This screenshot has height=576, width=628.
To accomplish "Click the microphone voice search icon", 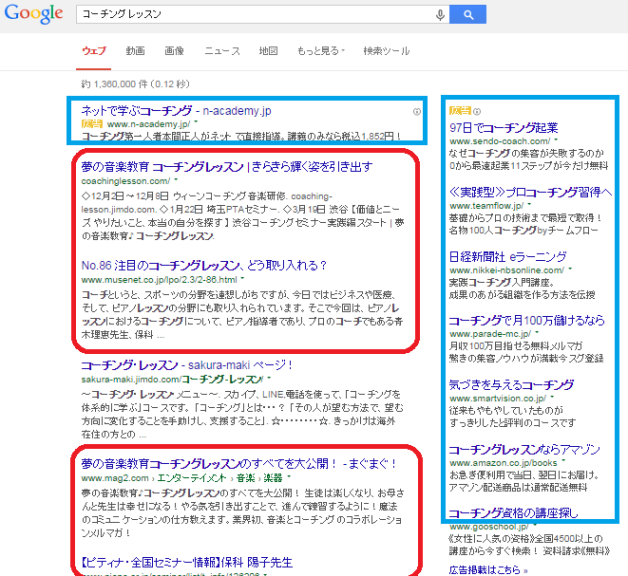I will tap(440, 15).
